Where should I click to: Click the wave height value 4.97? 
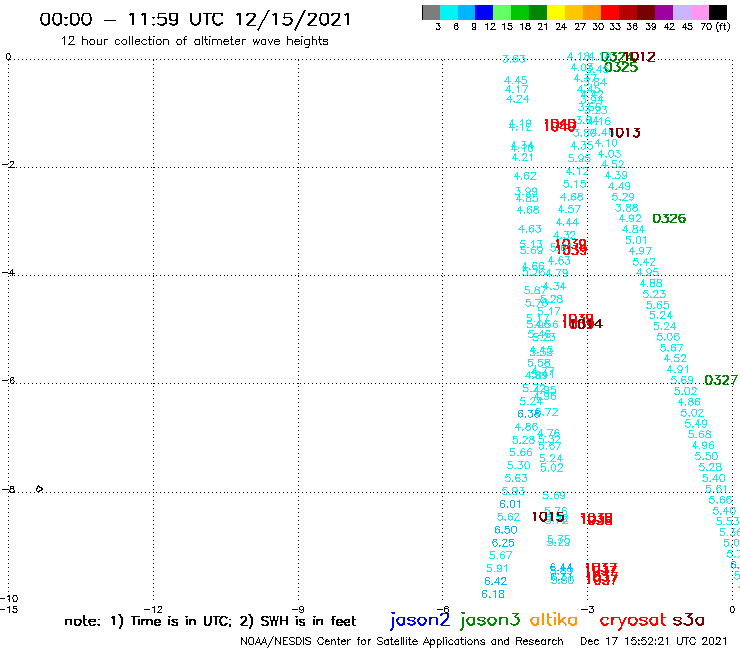640,251
